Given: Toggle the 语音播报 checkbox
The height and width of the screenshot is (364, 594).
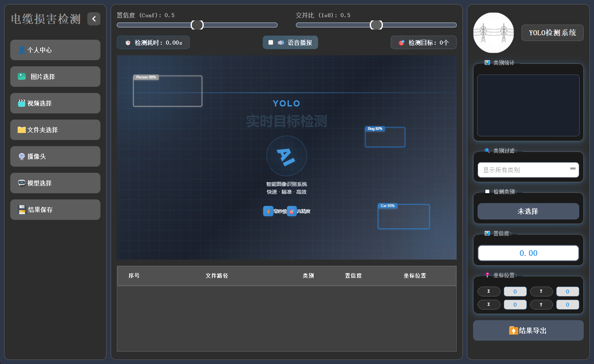Looking at the screenshot, I should click(x=271, y=43).
